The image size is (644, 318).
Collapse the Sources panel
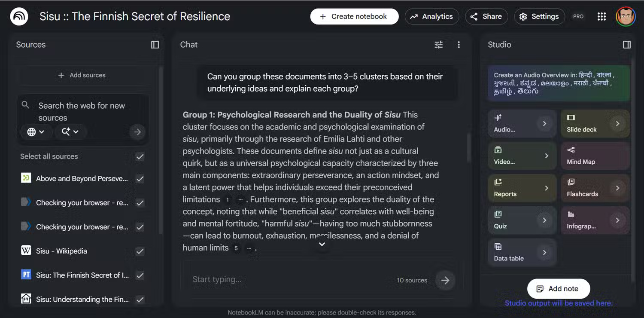pos(155,45)
